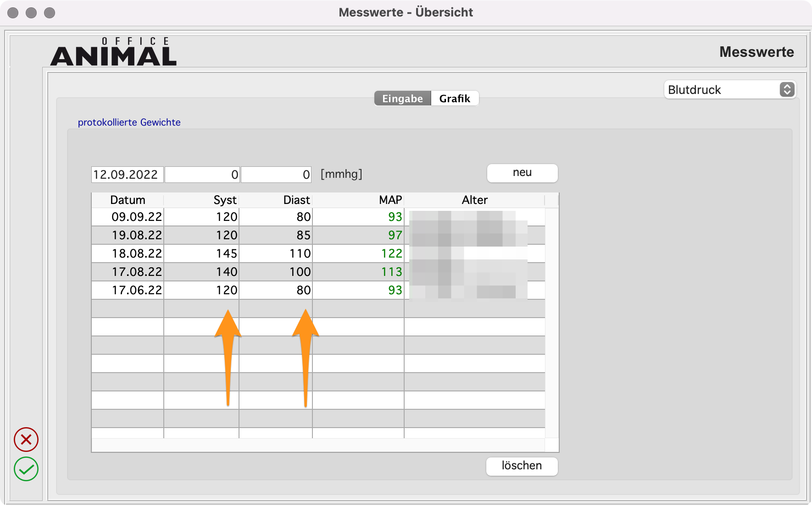Focus the diastolic value input field
The height and width of the screenshot is (506, 812).
point(276,175)
